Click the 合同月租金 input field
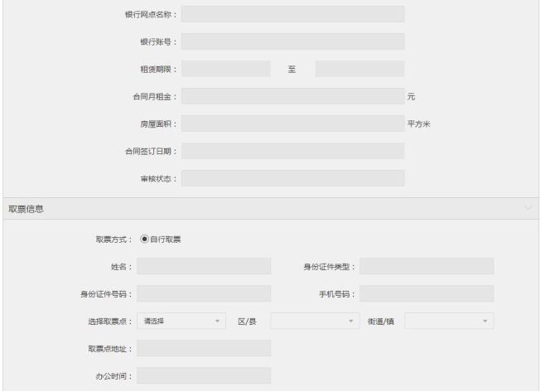This screenshot has height=392, width=541. [x=293, y=96]
